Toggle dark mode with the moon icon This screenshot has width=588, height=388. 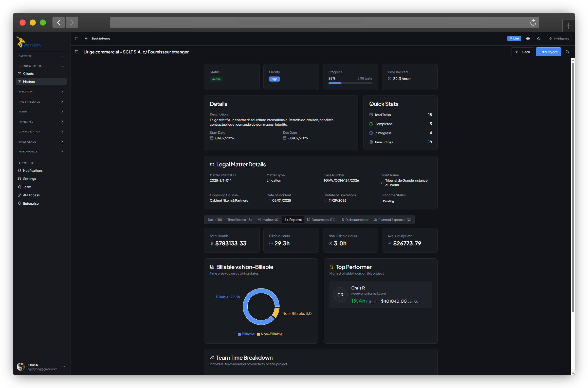(x=539, y=38)
